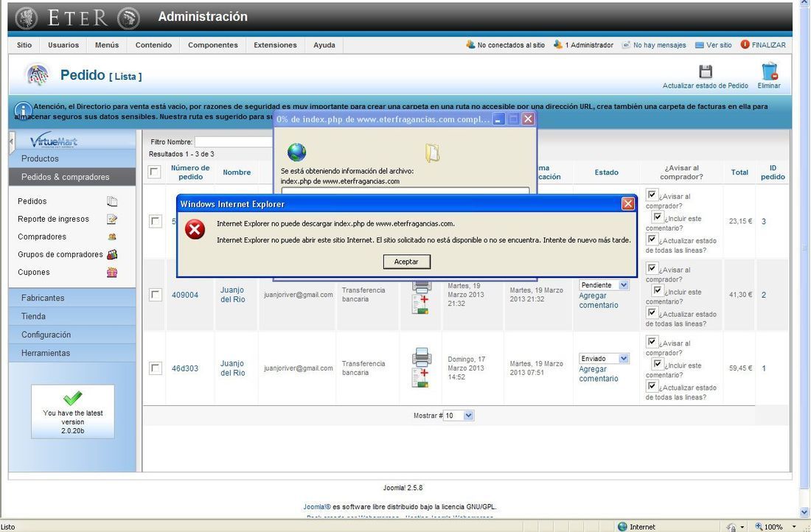The image size is (811, 532).
Task: Sort by the Estado column header
Action: (x=606, y=172)
